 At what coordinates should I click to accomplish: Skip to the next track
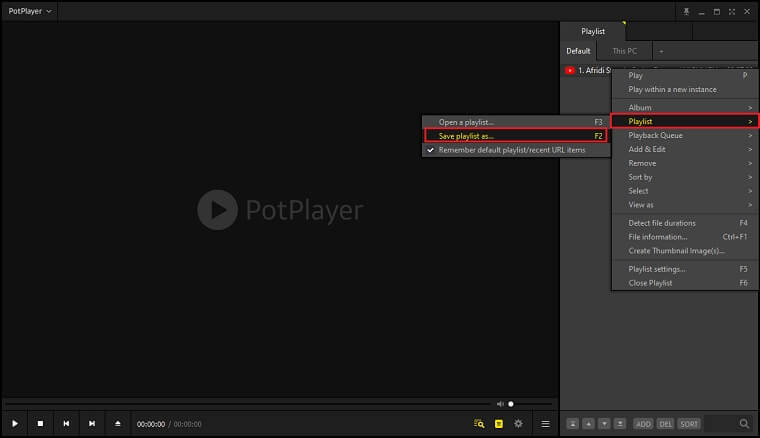92,423
